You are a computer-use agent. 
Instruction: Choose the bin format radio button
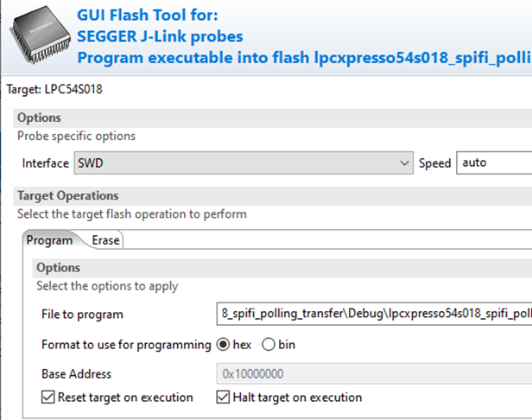tap(268, 345)
